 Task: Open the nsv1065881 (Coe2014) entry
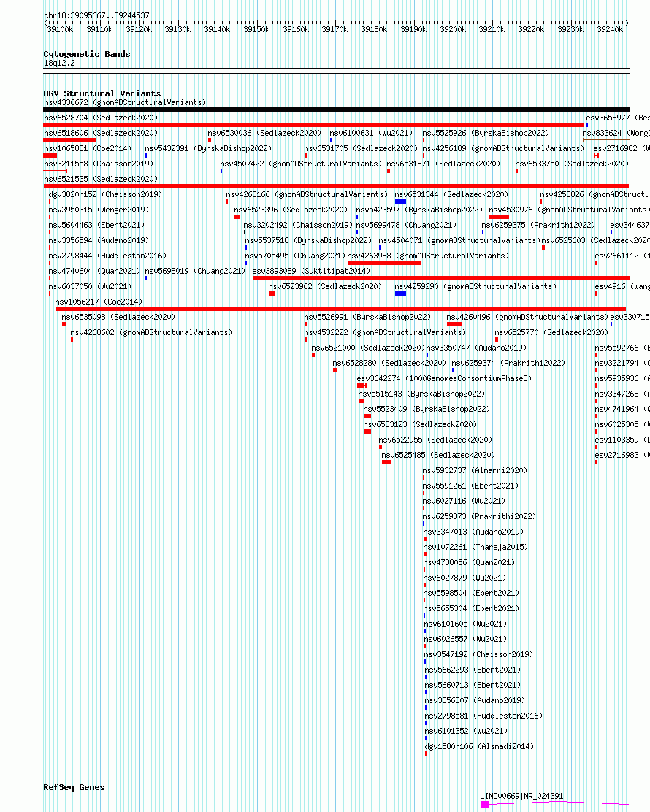coord(88,149)
